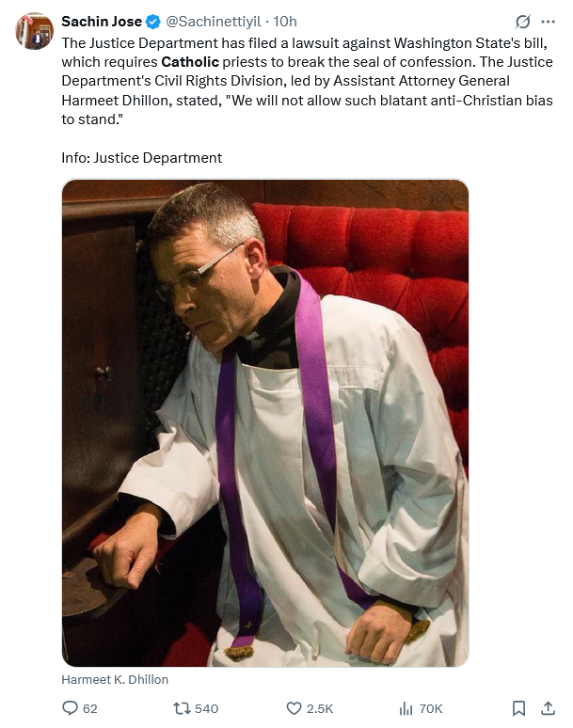Viewport: 573px width, 728px height.
Task: Open the three-dot more options menu
Action: [x=548, y=22]
